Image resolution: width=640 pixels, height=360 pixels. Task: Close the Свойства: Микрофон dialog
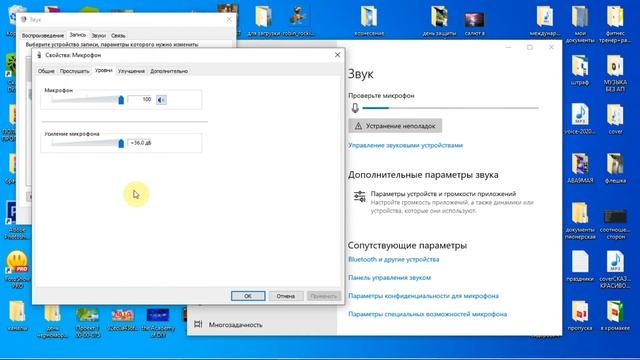pyautogui.click(x=337, y=55)
